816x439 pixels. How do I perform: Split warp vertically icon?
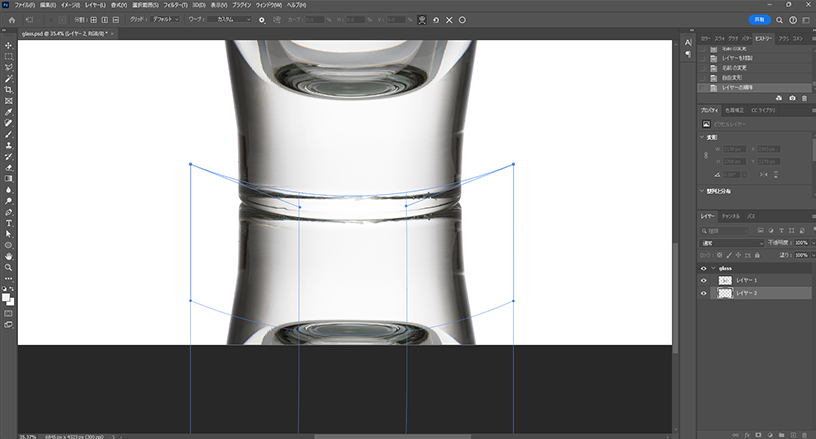tap(105, 20)
